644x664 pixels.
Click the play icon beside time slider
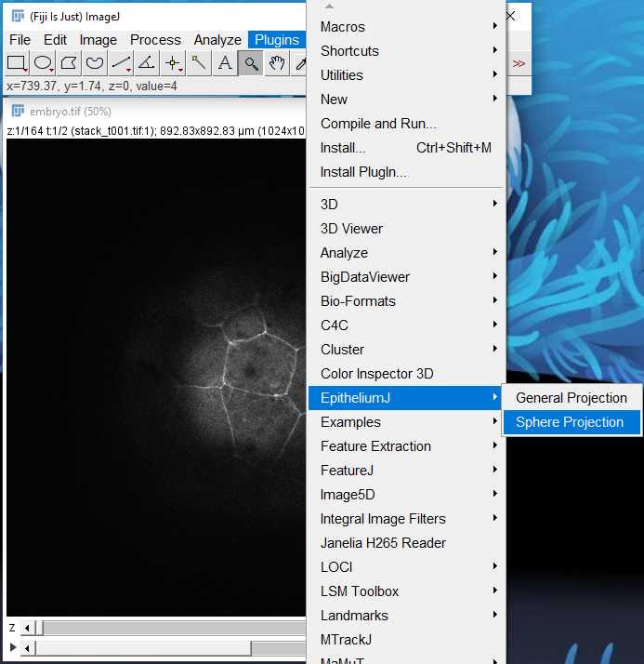click(x=12, y=647)
